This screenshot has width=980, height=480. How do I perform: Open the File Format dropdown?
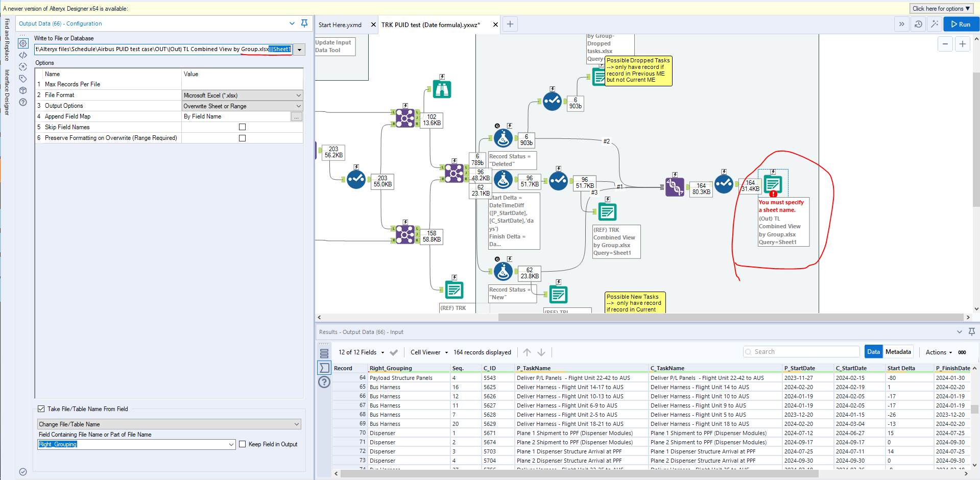[242, 95]
